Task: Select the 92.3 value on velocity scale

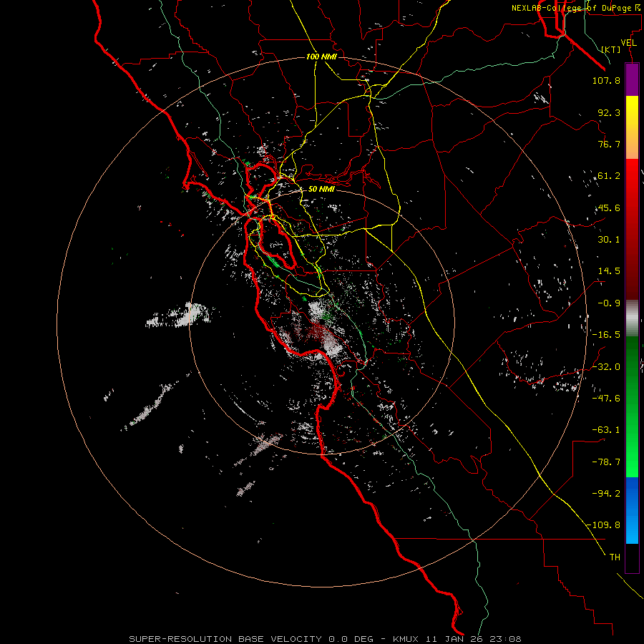Action: (609, 112)
